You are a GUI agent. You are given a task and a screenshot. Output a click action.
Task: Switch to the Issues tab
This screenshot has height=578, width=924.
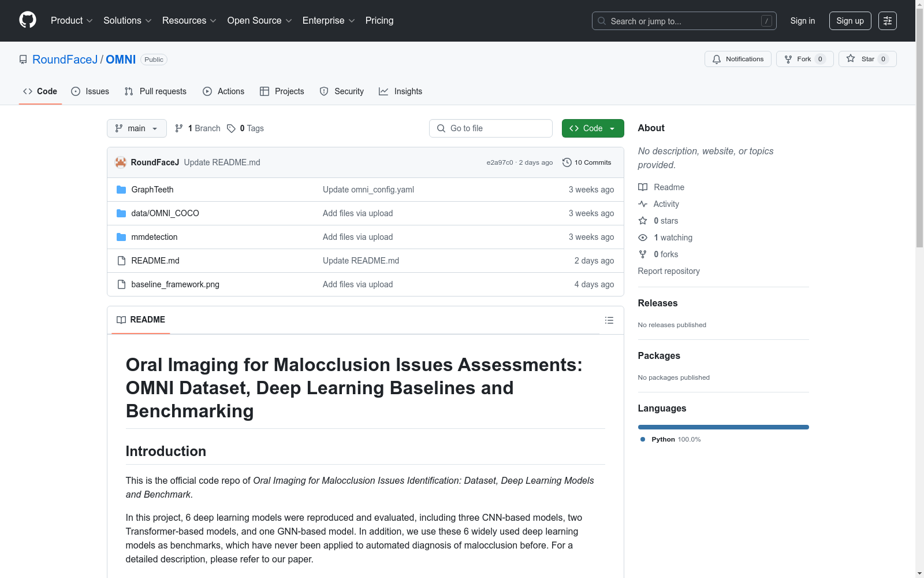(x=90, y=91)
